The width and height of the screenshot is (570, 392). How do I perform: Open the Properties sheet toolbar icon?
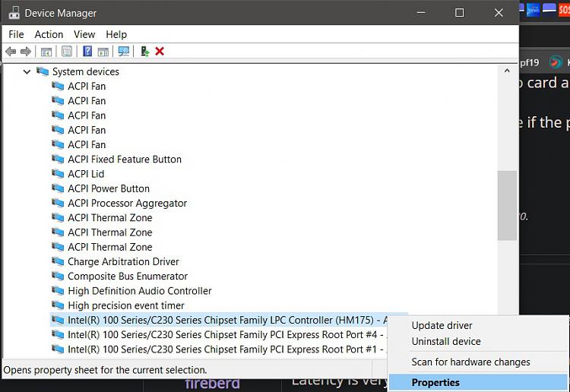67,51
